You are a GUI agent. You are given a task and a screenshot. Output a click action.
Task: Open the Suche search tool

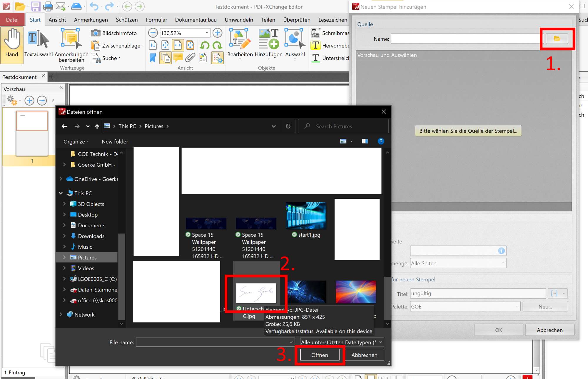point(106,58)
